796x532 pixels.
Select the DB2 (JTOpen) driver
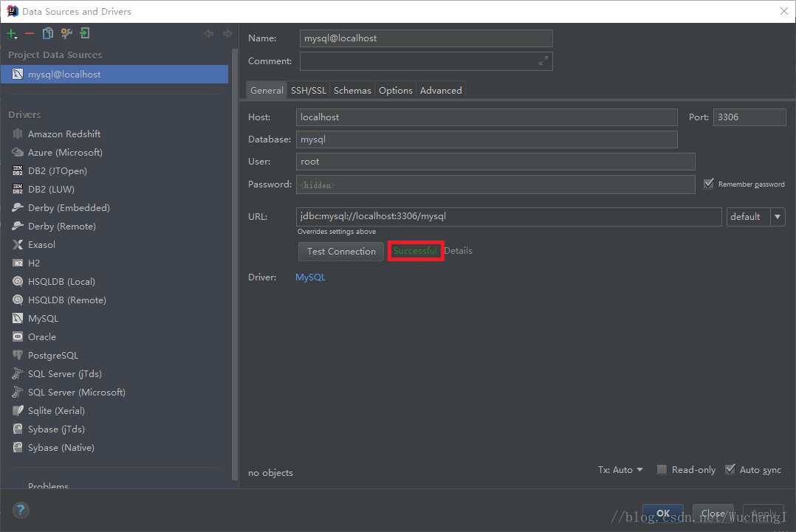point(58,171)
